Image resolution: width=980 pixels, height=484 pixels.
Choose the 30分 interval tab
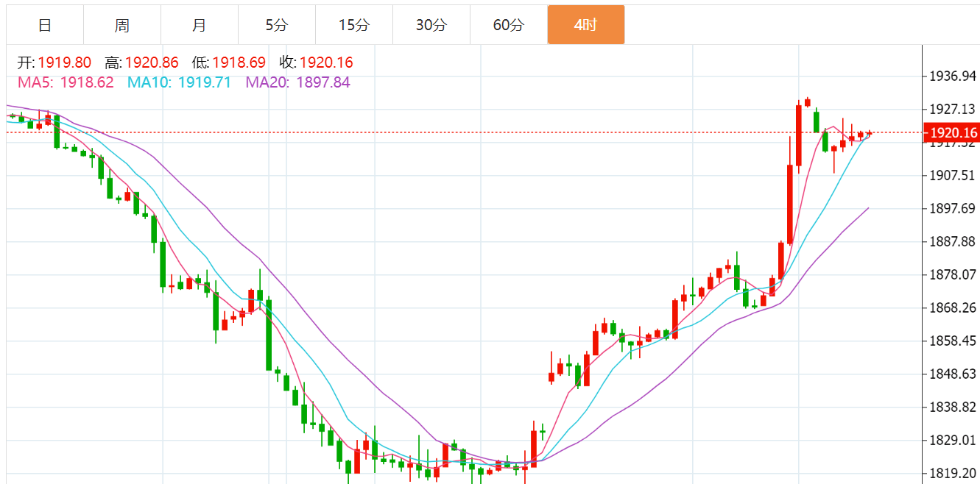tap(431, 25)
